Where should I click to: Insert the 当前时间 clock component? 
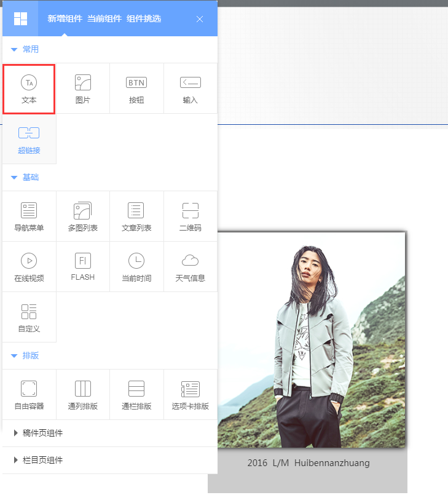(136, 266)
